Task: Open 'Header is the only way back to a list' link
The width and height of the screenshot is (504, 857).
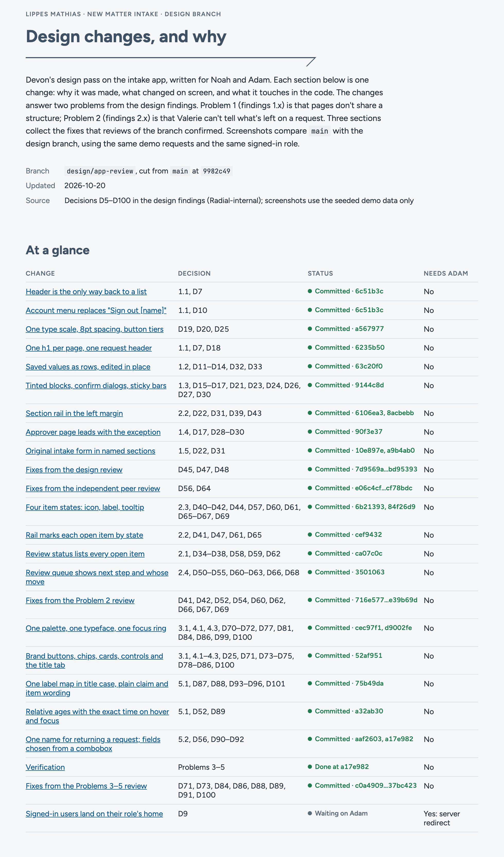Action: click(x=86, y=291)
